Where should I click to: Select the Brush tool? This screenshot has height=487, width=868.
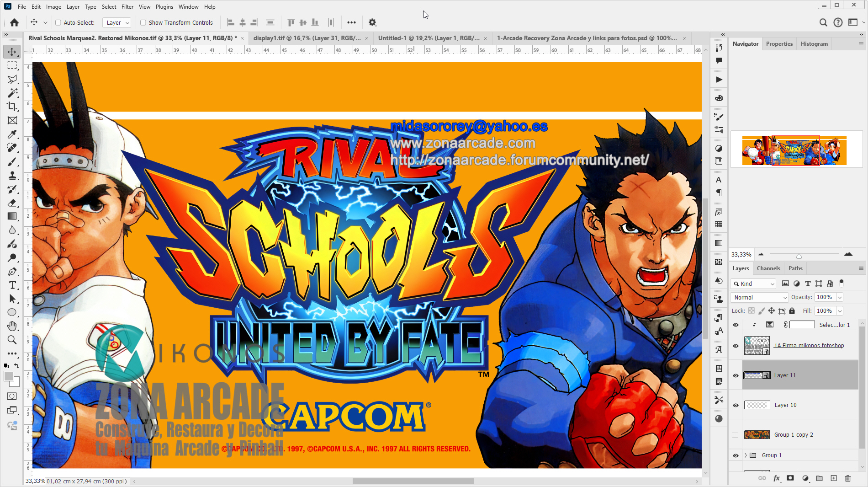12,161
